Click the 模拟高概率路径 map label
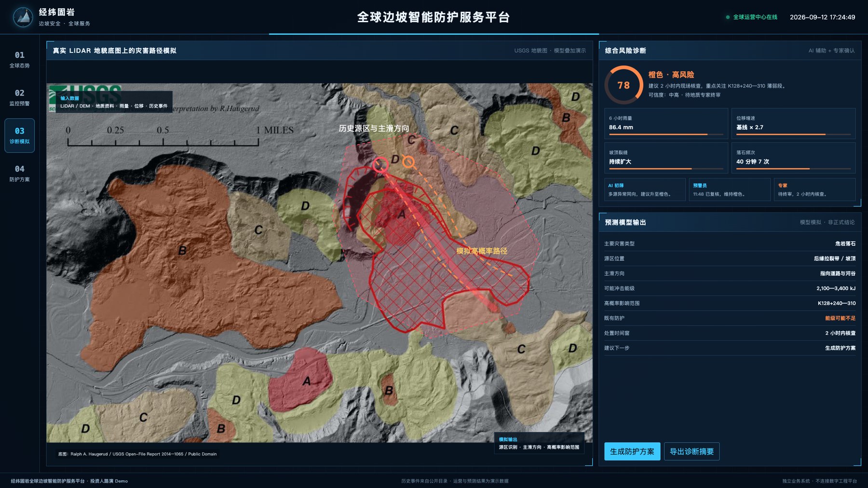Image resolution: width=868 pixels, height=488 pixels. click(482, 251)
